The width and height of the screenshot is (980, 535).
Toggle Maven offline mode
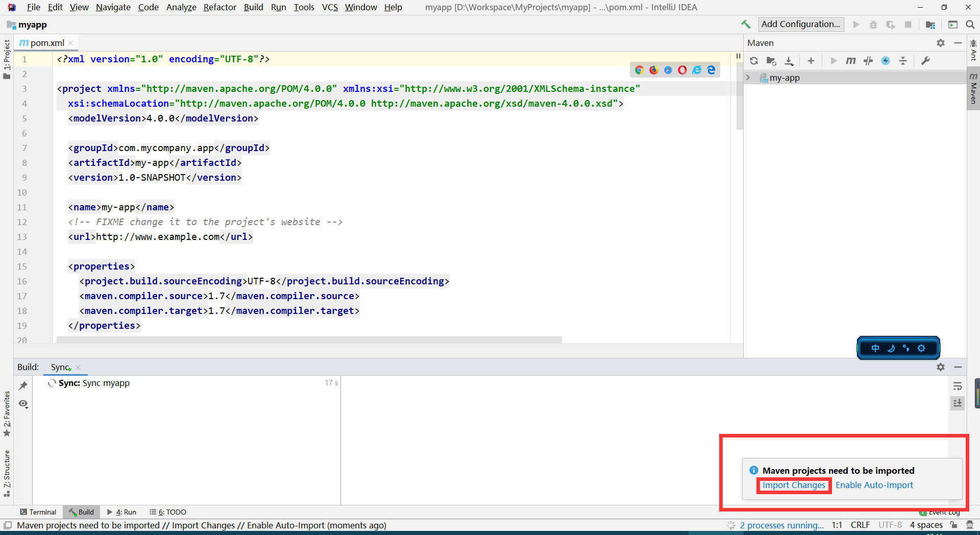[868, 61]
